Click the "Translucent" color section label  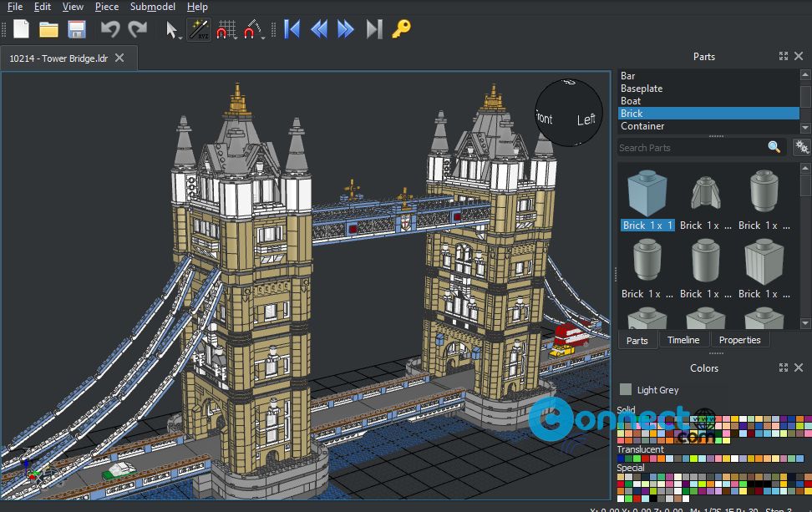point(640,449)
